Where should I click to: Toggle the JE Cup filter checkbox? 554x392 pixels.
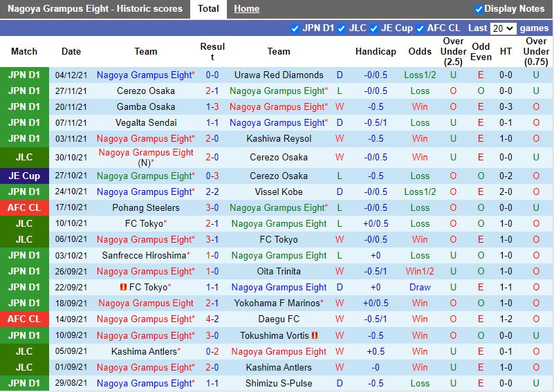click(x=373, y=28)
